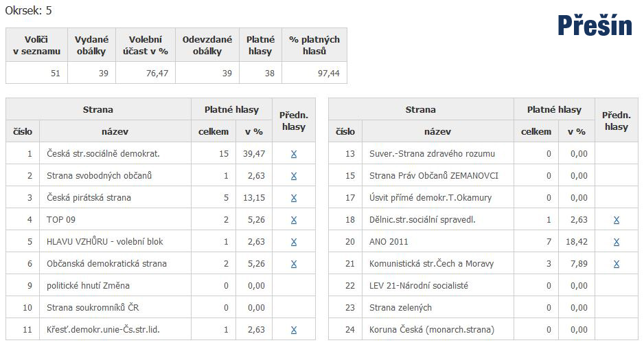Viewport: 644px width, 345px height.
Task: Open preferential votes X for Komunistická str.Čech a Moravy
Action: click(617, 264)
